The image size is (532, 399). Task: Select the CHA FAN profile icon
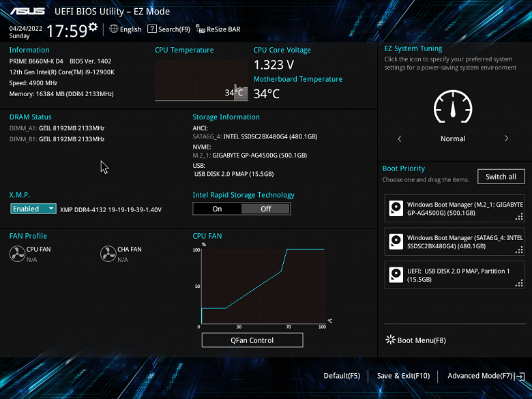[108, 254]
